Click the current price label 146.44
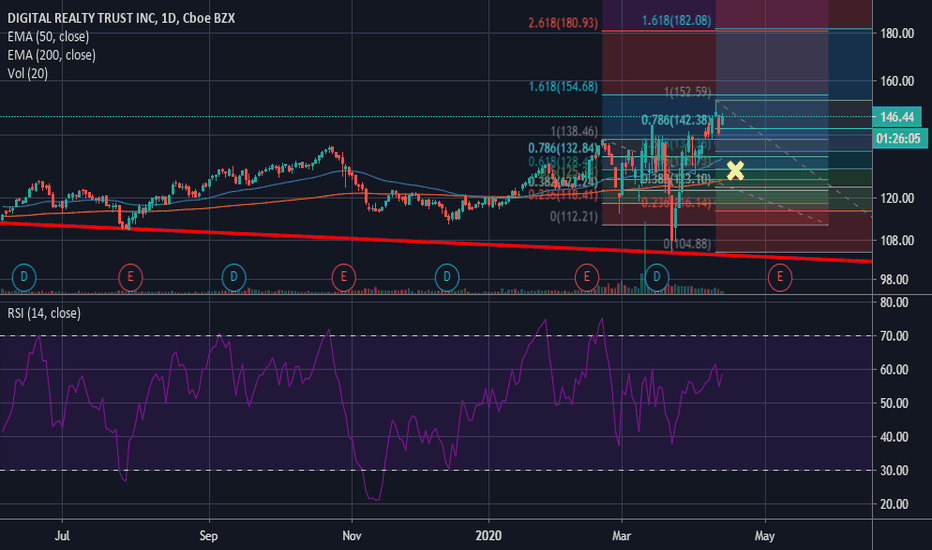The height and width of the screenshot is (550, 932). coord(897,117)
